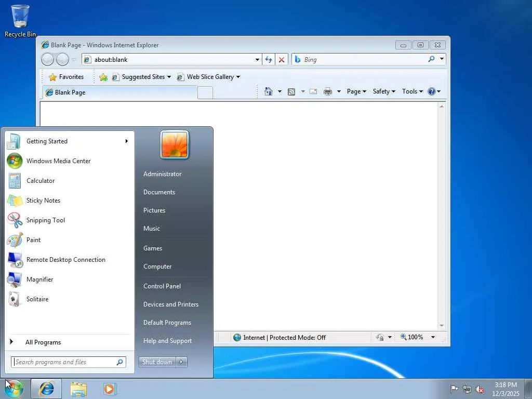Launch Magnifier
532x399 pixels.
[x=70, y=279]
